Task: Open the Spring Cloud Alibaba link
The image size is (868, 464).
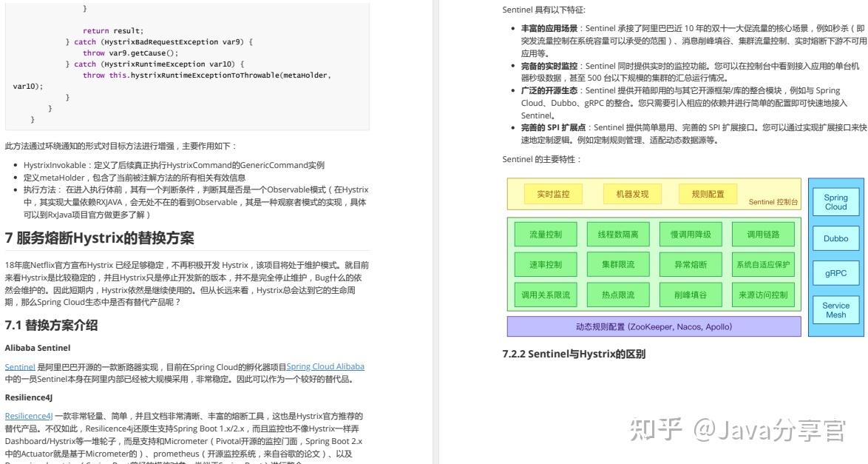Action: pos(325,366)
